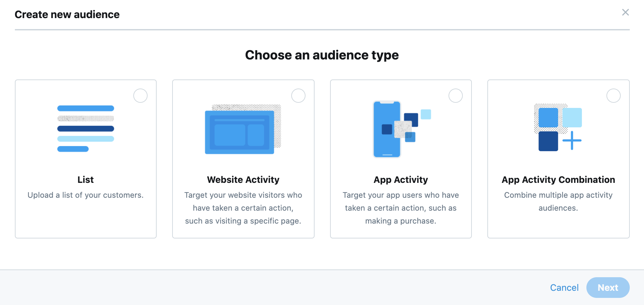Screen dimensions: 644x305
Task: Click the App Activity Combination squares illustration
Action: pyautogui.click(x=558, y=127)
